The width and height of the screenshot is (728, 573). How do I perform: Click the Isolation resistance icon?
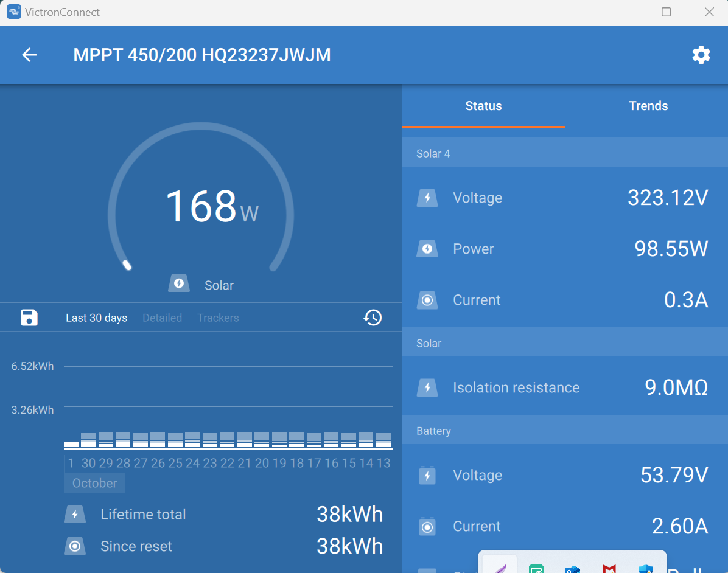[x=427, y=388]
